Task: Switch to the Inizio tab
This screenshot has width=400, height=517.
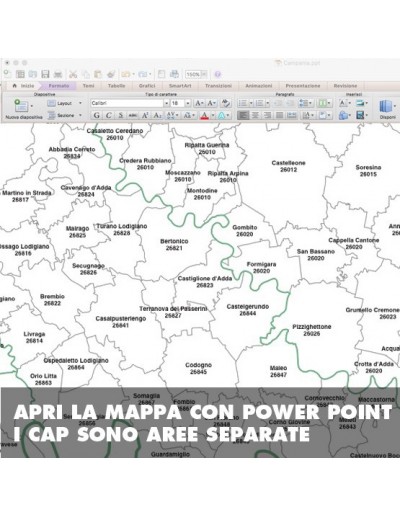Action: pyautogui.click(x=24, y=86)
